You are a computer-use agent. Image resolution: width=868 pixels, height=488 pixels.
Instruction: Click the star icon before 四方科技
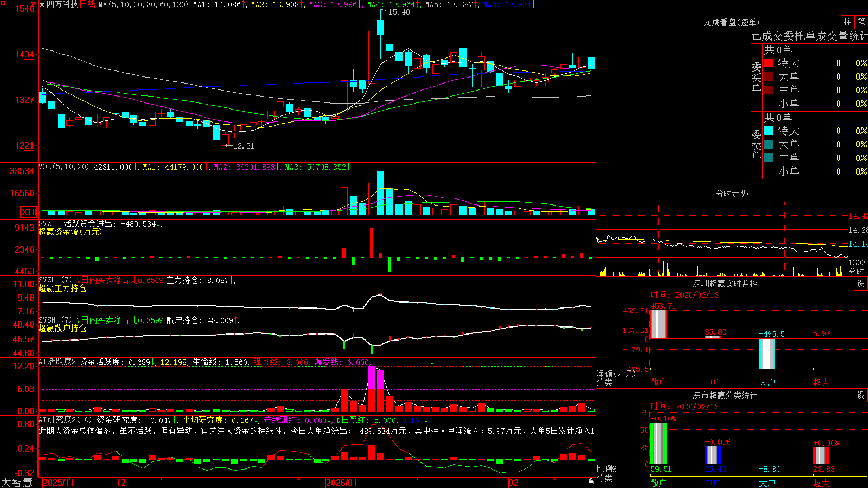click(42, 4)
